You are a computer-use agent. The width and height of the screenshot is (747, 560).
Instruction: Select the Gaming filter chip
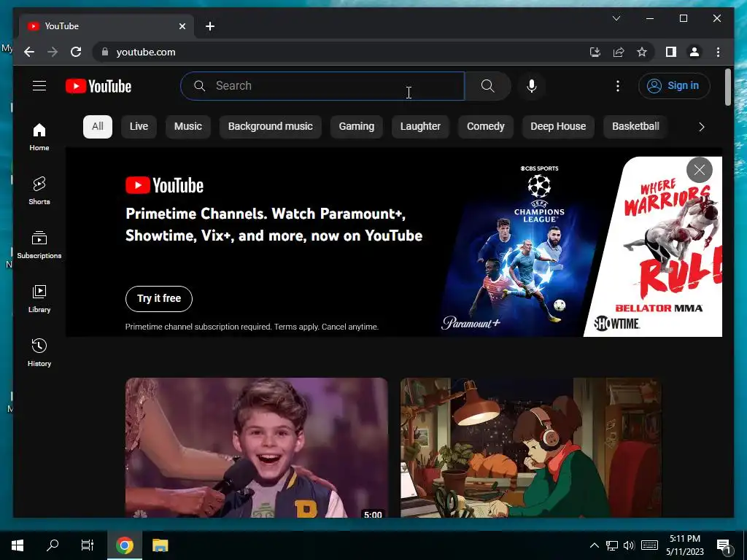[356, 126]
